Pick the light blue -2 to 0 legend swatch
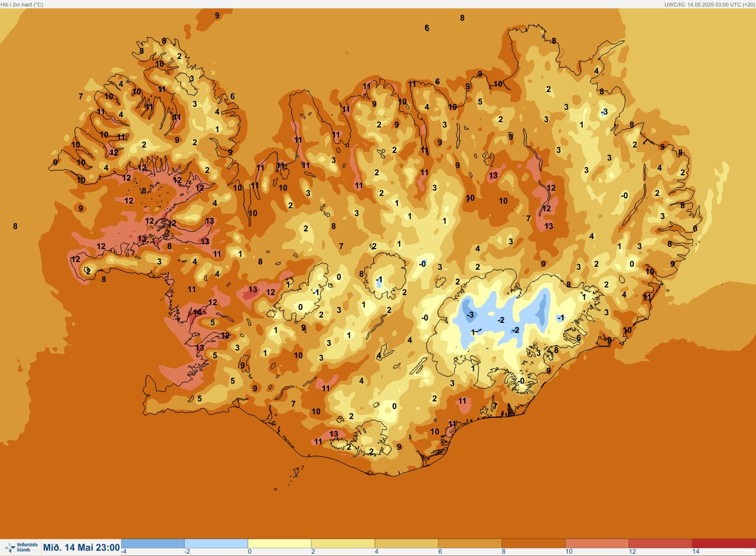The width and height of the screenshot is (756, 556). click(216, 544)
